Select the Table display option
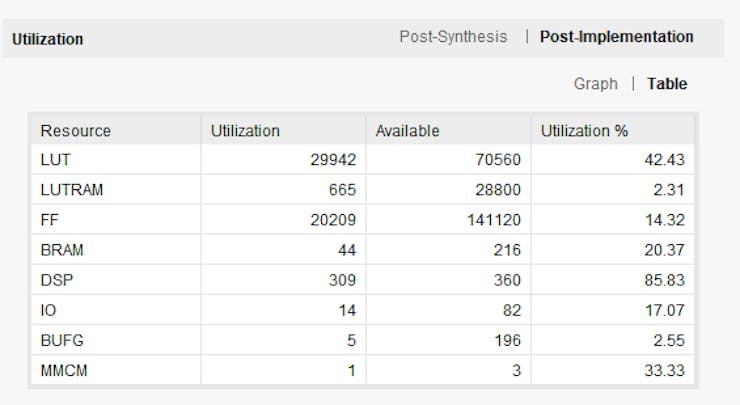740x405 pixels. [667, 84]
